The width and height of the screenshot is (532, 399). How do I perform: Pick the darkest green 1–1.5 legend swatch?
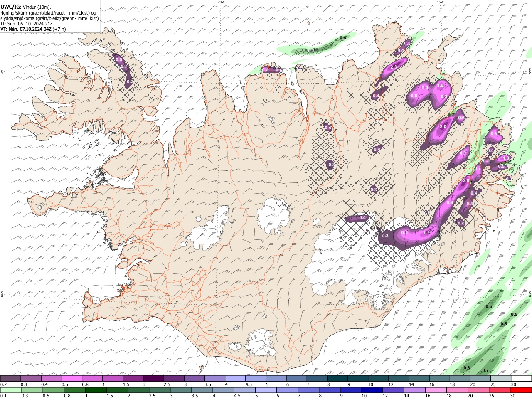click(x=96, y=390)
